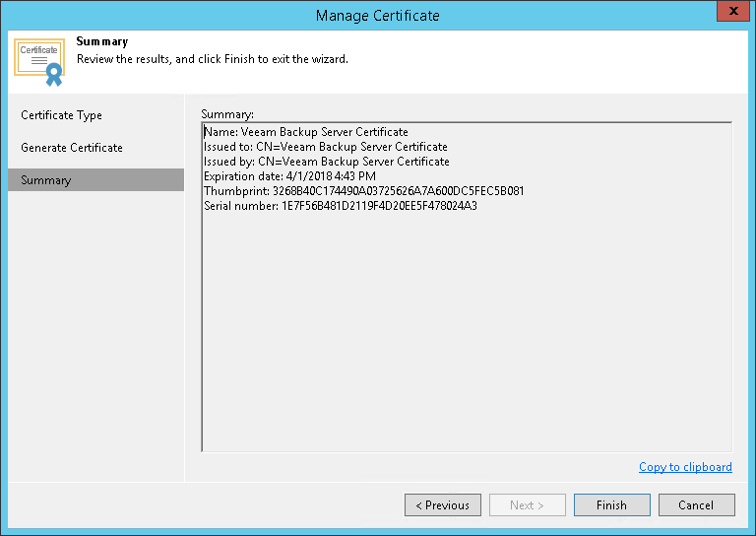Open the Generate Certificate step
The image size is (756, 536).
click(72, 148)
